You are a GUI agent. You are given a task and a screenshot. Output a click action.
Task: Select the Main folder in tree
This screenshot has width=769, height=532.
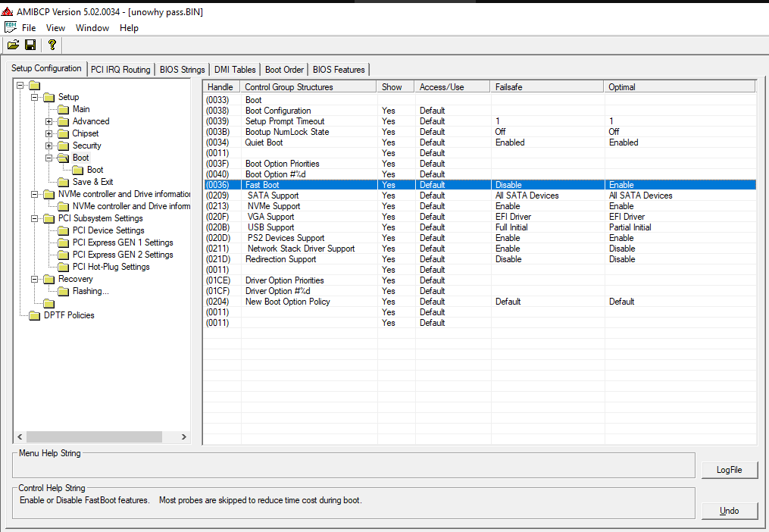coord(81,109)
